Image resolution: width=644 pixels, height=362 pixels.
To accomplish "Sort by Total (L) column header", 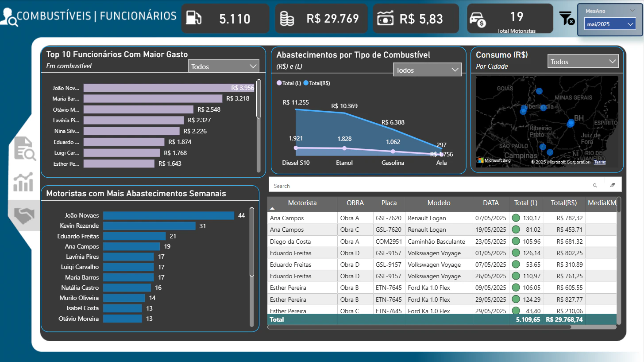I will pyautogui.click(x=526, y=203).
